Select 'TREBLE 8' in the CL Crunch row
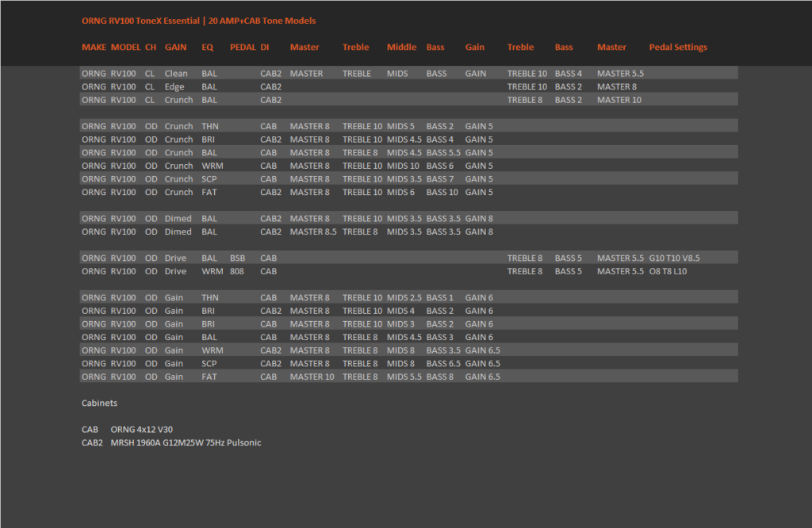This screenshot has width=812, height=528. (525, 100)
